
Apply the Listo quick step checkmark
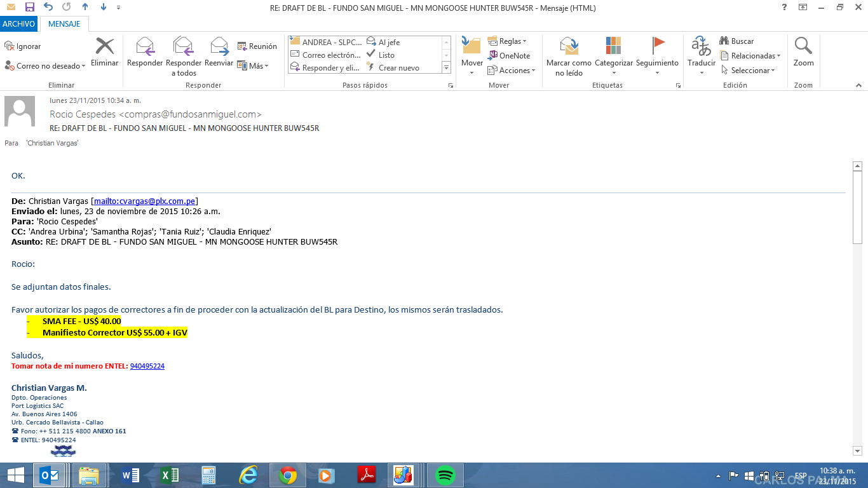pos(381,55)
